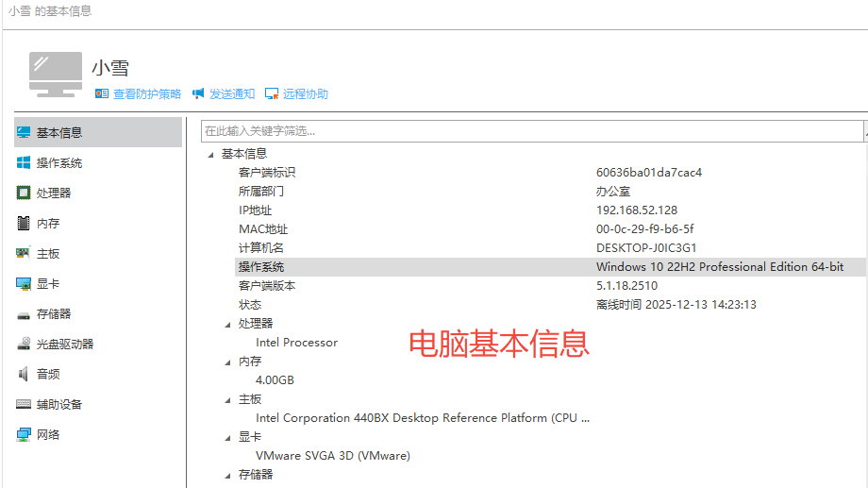The width and height of the screenshot is (868, 488).
Task: Select the 4.00GB memory tree item
Action: [275, 380]
